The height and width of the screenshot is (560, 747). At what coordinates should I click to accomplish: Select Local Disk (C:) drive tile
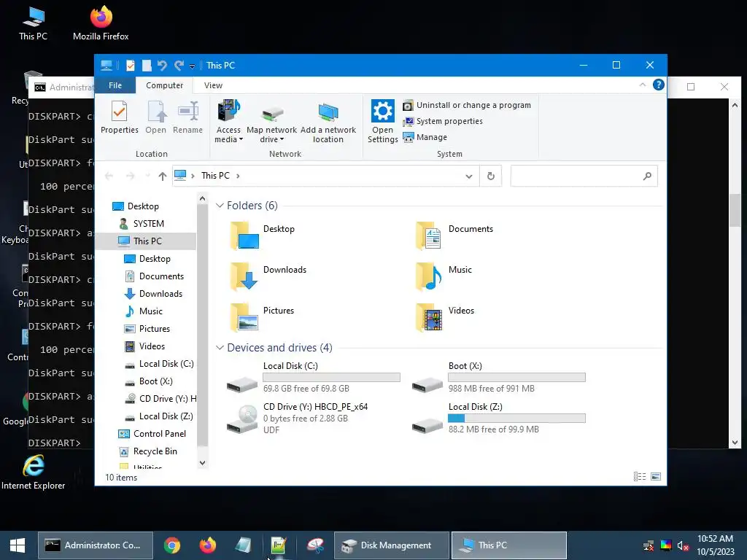(314, 377)
